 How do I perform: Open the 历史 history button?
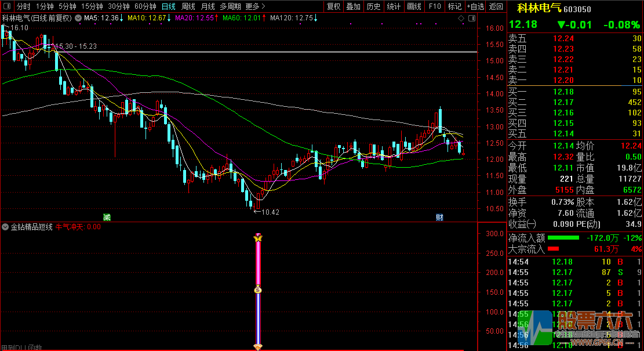[373, 6]
